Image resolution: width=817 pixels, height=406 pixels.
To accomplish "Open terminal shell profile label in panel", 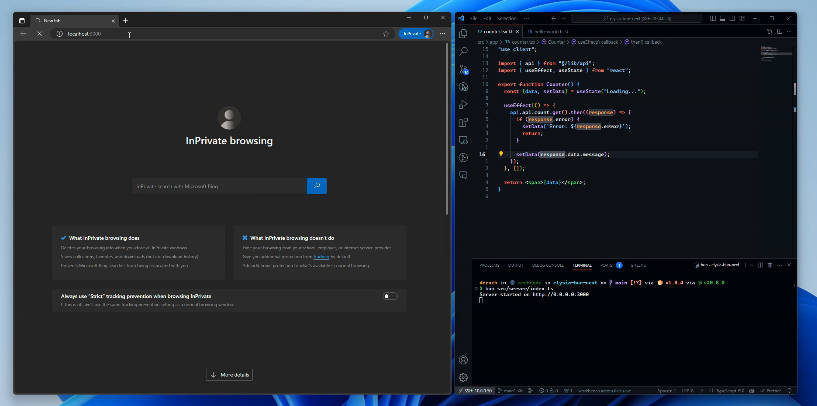I will pos(717,265).
